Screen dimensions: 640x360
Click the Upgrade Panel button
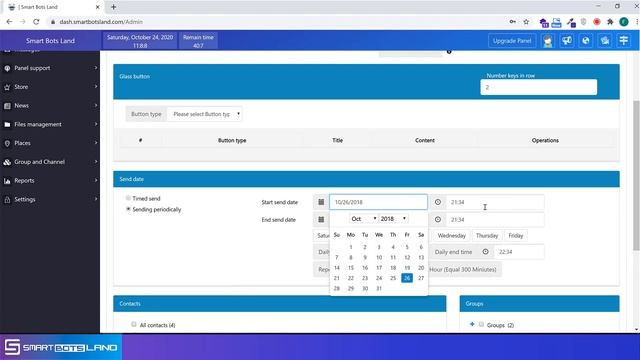512,41
